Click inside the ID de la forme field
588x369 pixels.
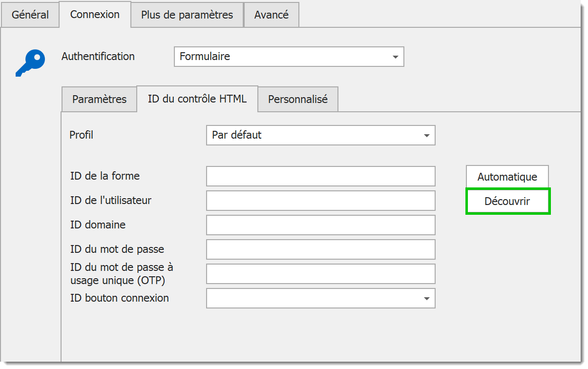pos(320,176)
